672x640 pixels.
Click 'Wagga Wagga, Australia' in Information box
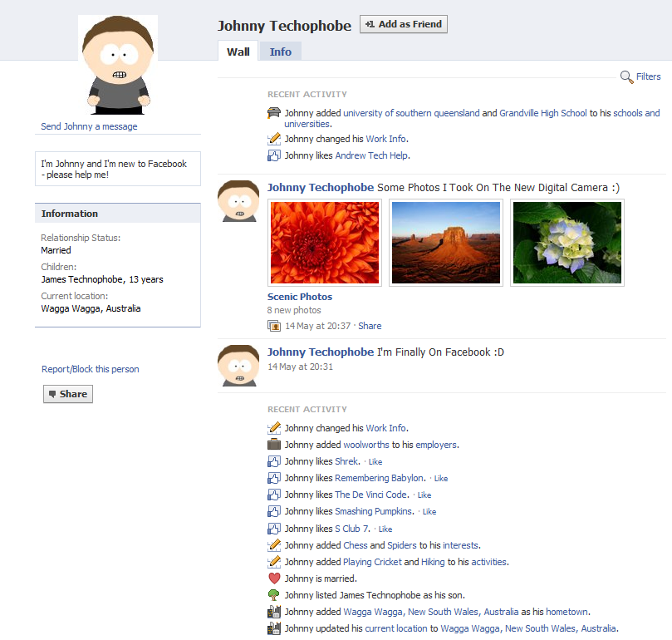[91, 308]
